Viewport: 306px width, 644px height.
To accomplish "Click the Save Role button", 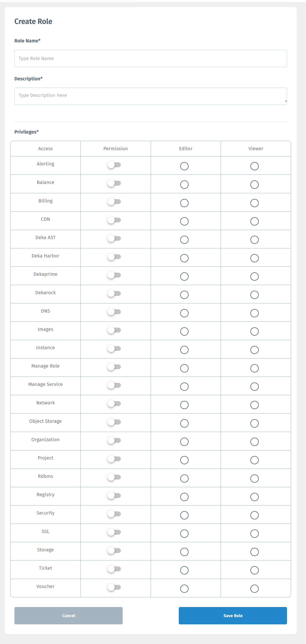I will pos(233,616).
